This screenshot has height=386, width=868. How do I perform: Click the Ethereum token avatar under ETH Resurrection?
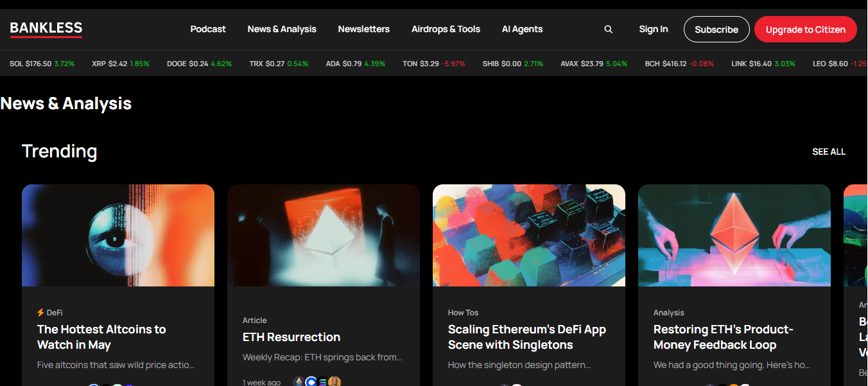pos(299,382)
